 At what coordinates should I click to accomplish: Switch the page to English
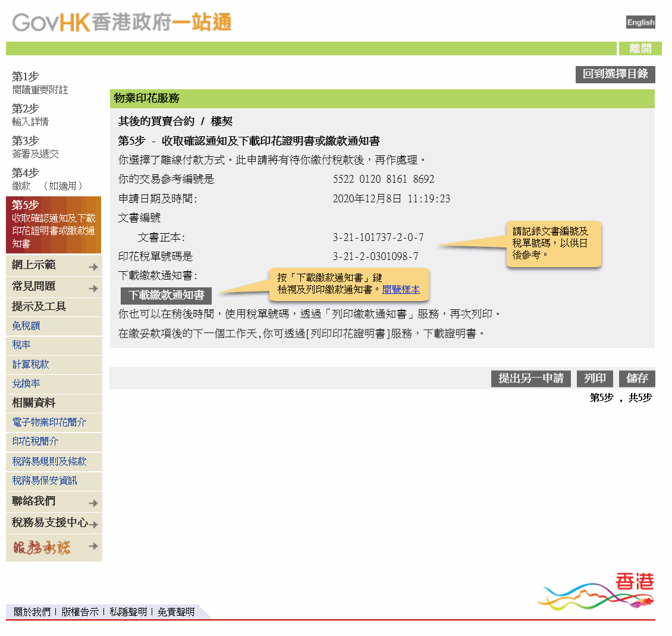(640, 22)
